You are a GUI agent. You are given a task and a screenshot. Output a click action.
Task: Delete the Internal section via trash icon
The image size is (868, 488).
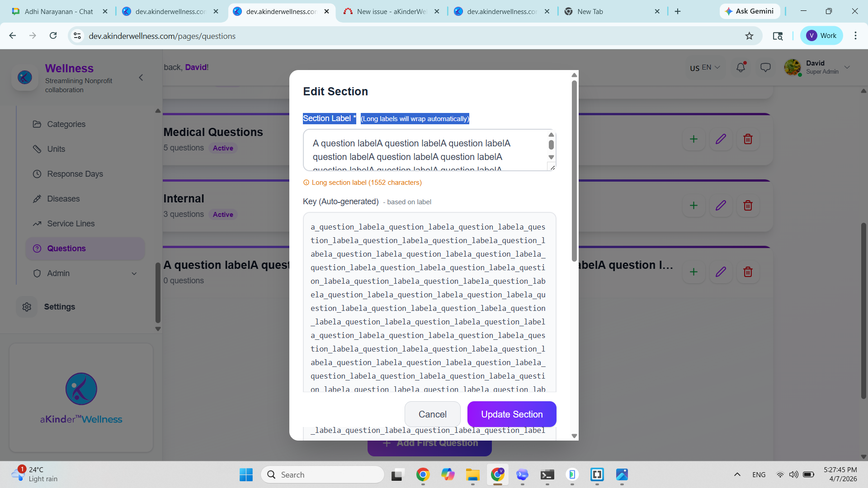[x=748, y=206]
